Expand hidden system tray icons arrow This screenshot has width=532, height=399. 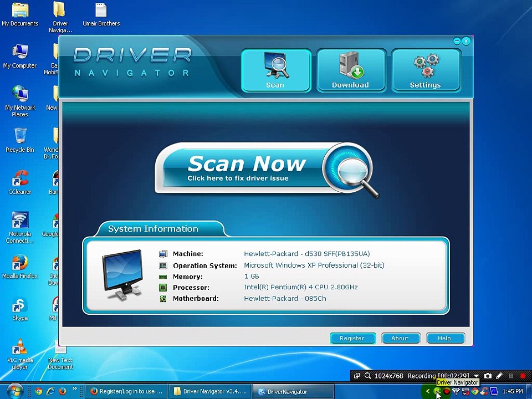tap(428, 391)
